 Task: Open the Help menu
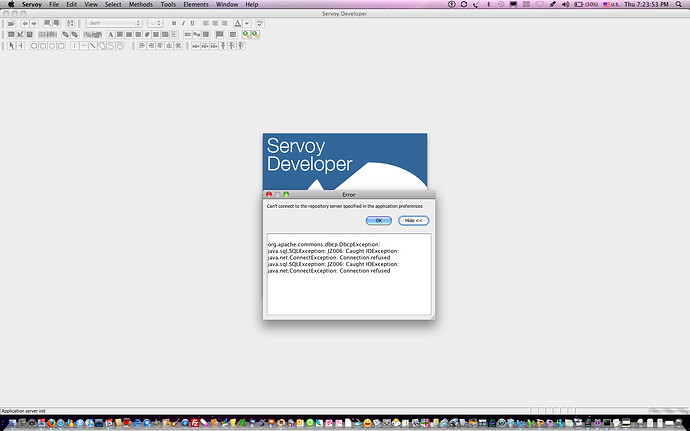[x=252, y=4]
